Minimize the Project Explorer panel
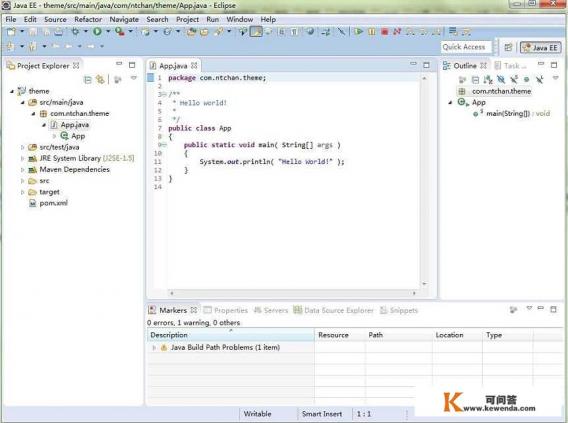The width and height of the screenshot is (568, 423). pos(119,64)
